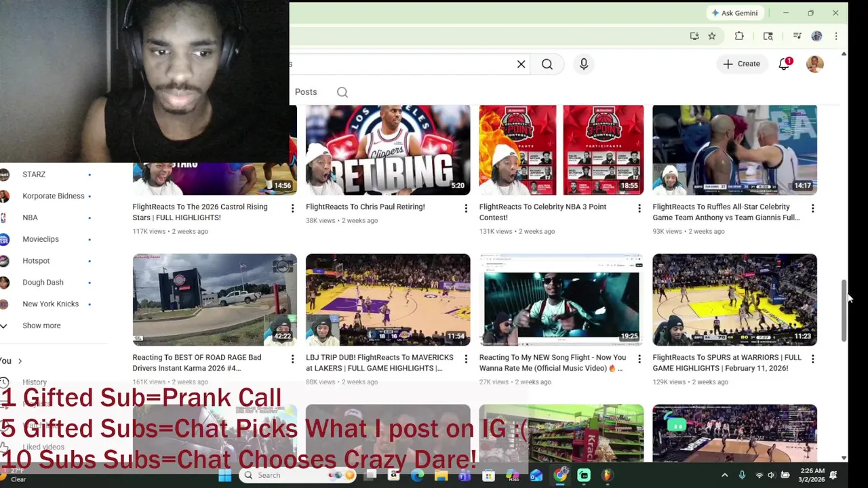The image size is (868, 488).
Task: Switch to Google Chrome taskbar icon
Action: (x=560, y=475)
